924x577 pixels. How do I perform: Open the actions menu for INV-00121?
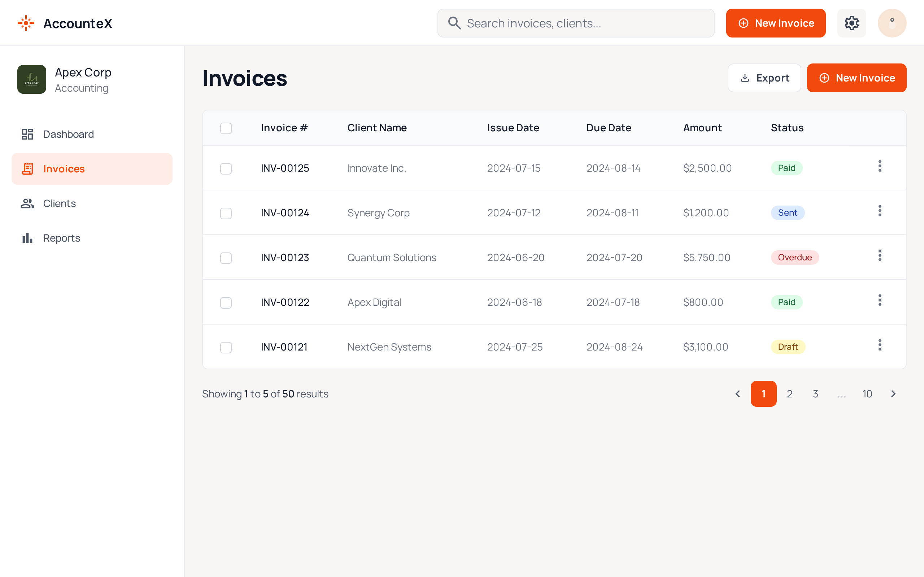point(880,345)
